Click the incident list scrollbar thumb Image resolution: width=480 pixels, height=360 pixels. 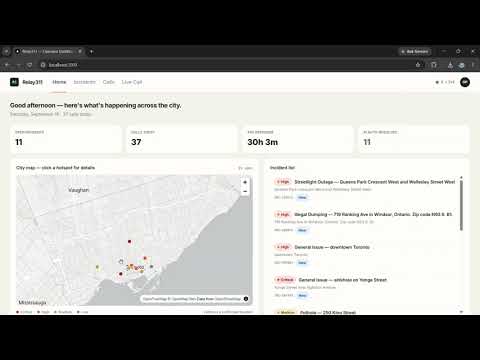tap(461, 205)
